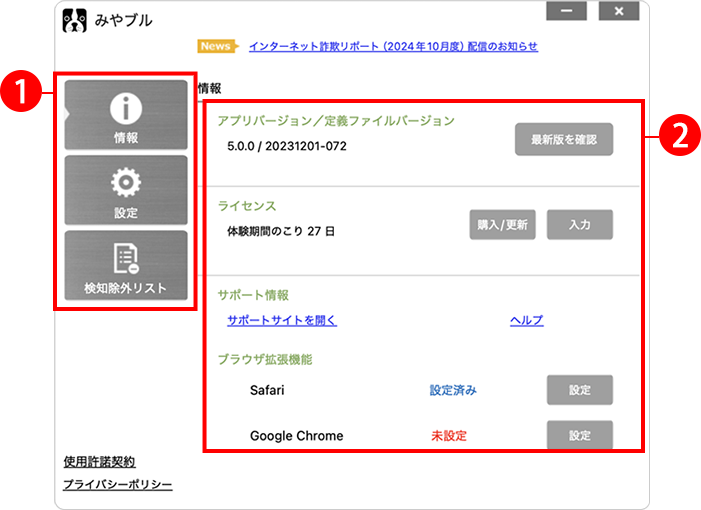The height and width of the screenshot is (510, 701).
Task: Click the 購入/更新 license button
Action: click(503, 225)
